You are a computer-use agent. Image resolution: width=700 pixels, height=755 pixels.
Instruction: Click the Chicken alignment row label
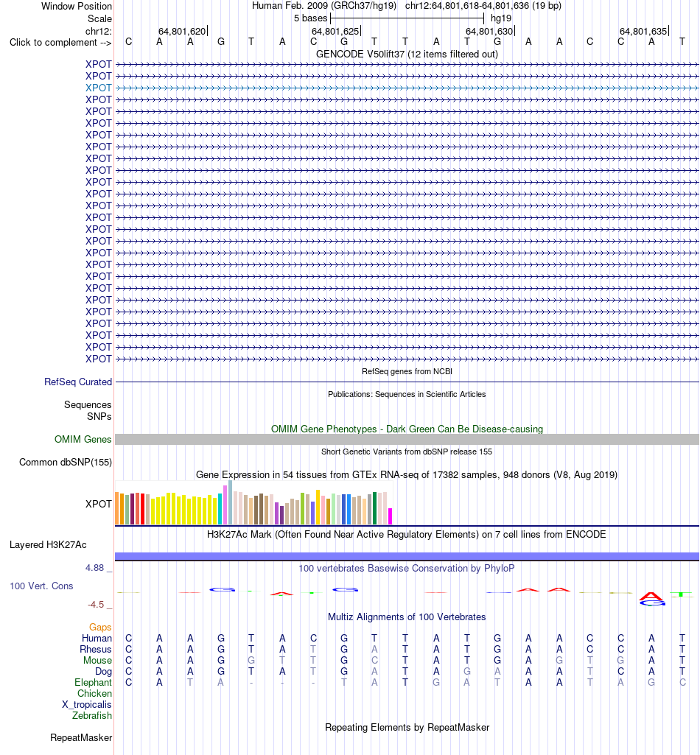click(x=94, y=693)
